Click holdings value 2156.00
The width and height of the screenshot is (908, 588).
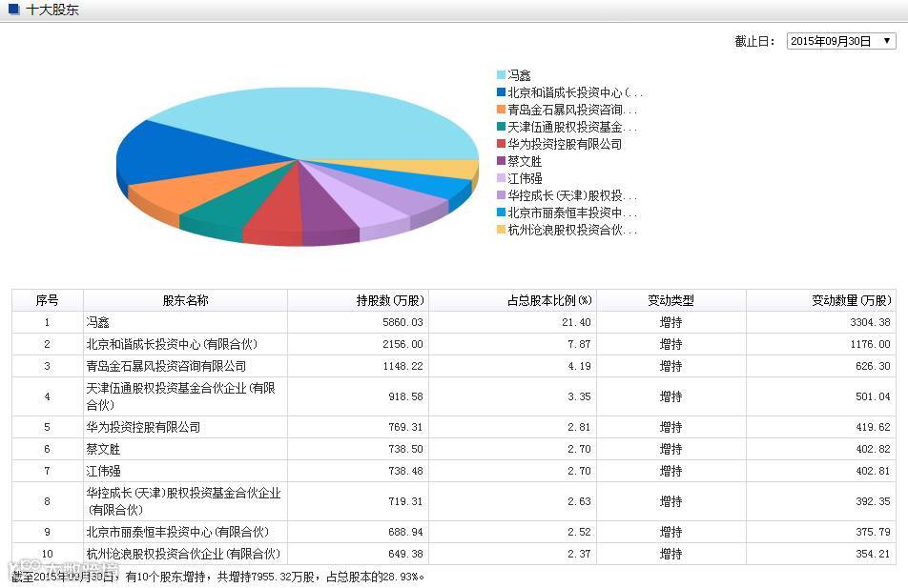tap(402, 344)
